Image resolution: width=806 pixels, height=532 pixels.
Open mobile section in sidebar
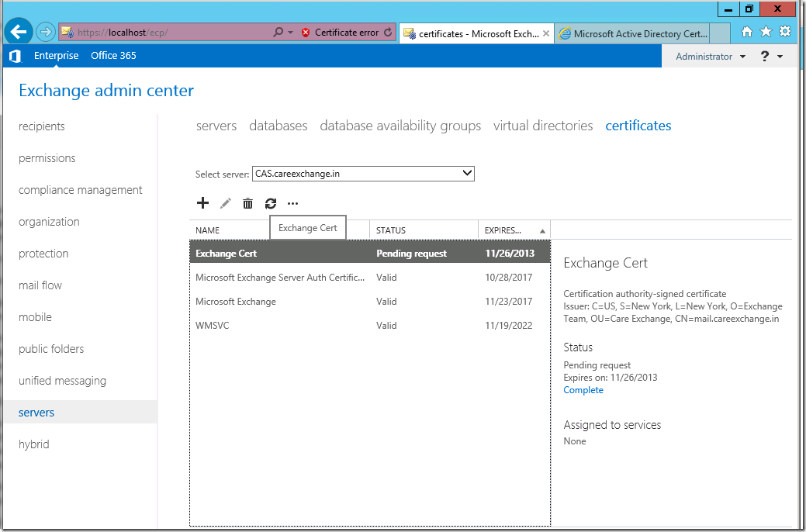(x=35, y=317)
